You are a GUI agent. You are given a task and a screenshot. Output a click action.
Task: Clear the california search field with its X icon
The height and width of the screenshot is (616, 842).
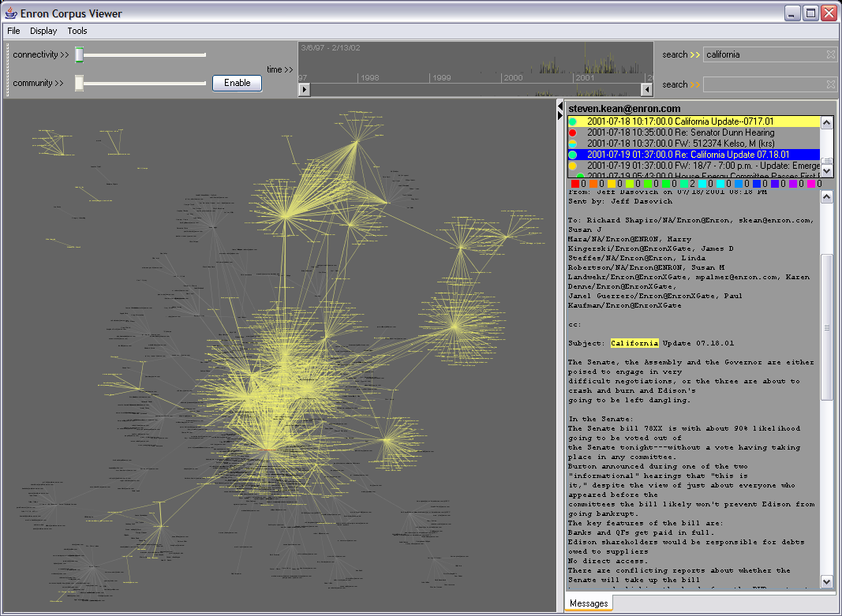pos(831,54)
